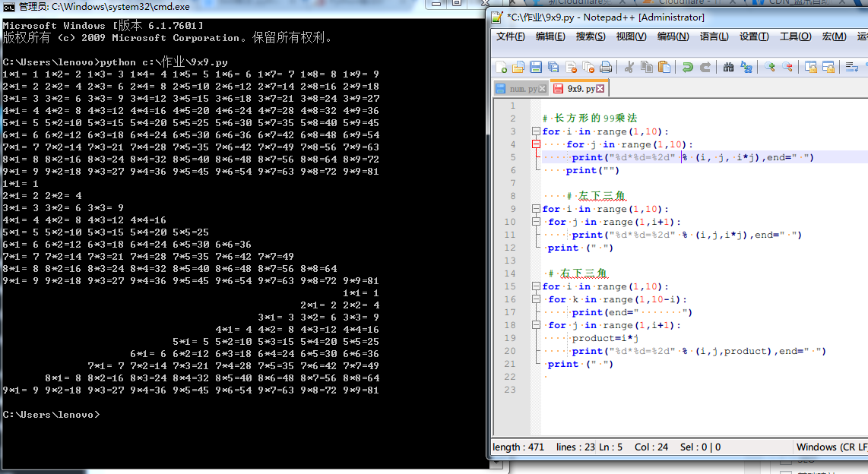
Task: Paste using the clipboard toolbar icon
Action: [664, 68]
